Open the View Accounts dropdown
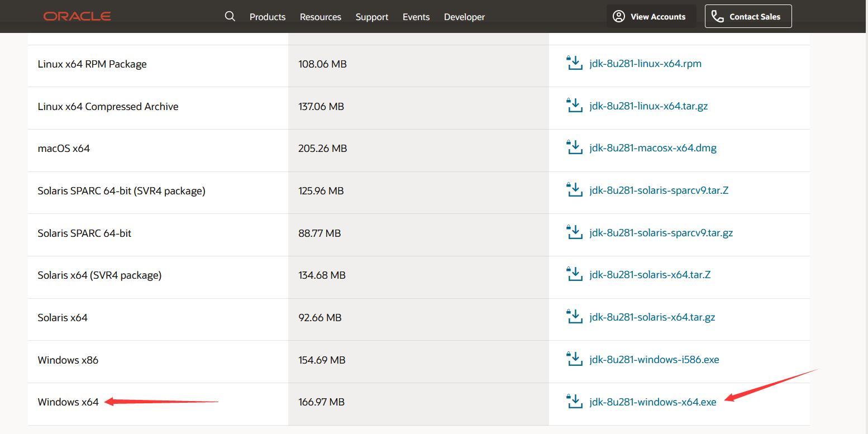The image size is (868, 434). [651, 17]
